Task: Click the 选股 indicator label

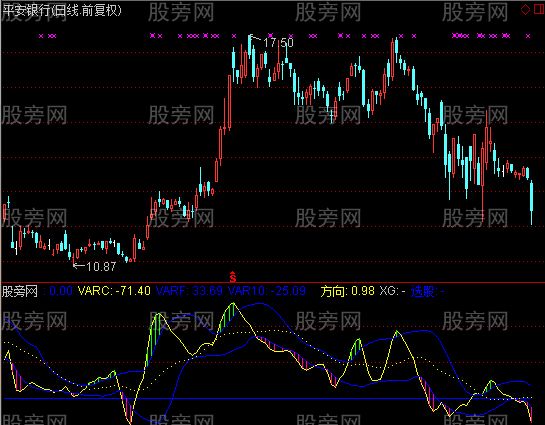Action: coord(428,291)
